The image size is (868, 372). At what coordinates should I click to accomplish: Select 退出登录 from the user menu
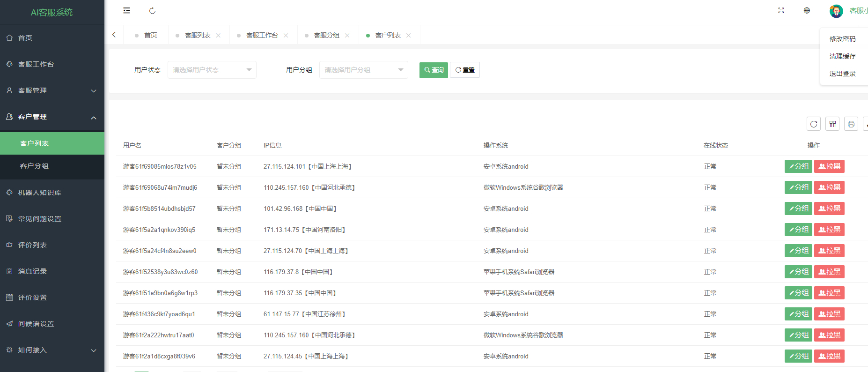843,74
